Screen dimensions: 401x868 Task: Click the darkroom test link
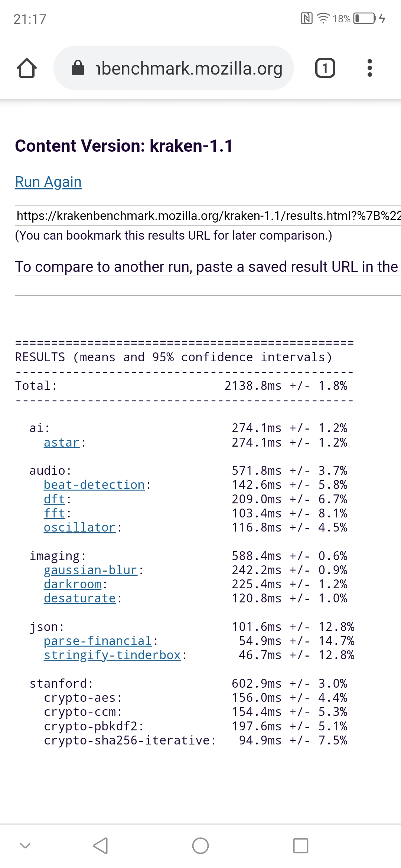tap(72, 584)
